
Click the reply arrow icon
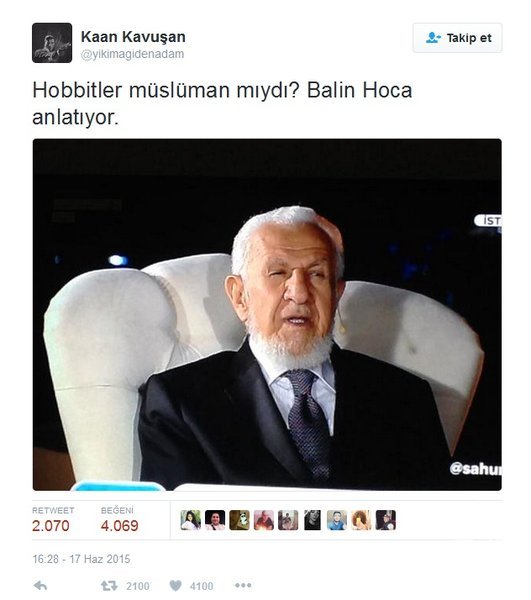(41, 585)
